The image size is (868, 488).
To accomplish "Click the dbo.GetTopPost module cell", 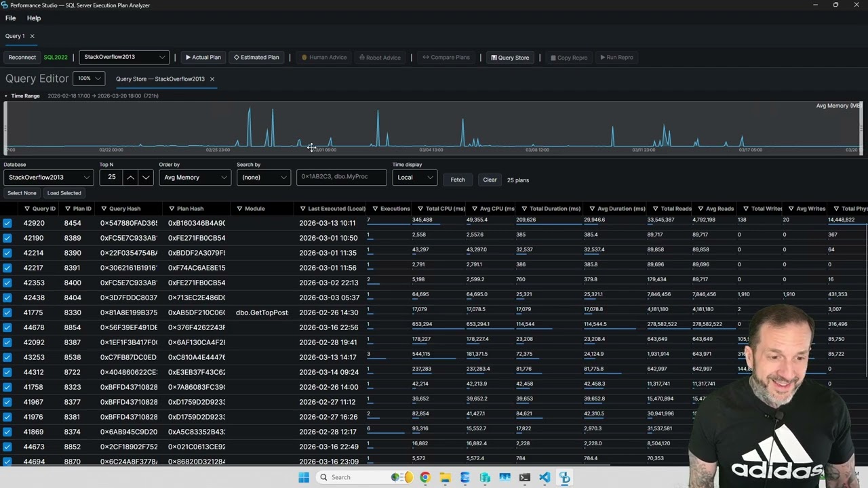I will [x=262, y=312].
